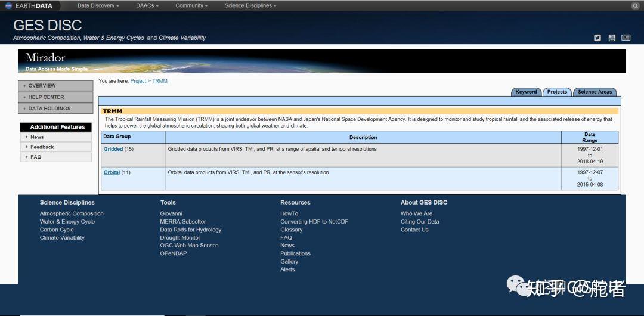Open the GES DISC Twitter icon

[597, 38]
